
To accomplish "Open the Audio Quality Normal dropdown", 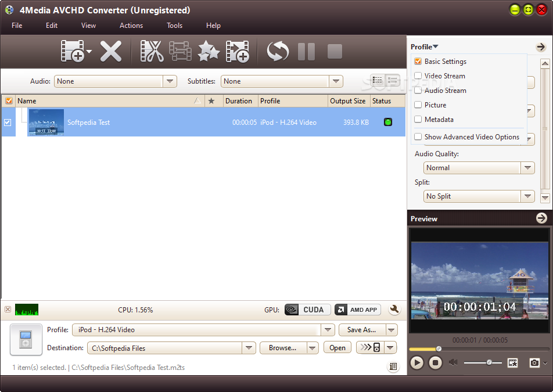I will [527, 168].
